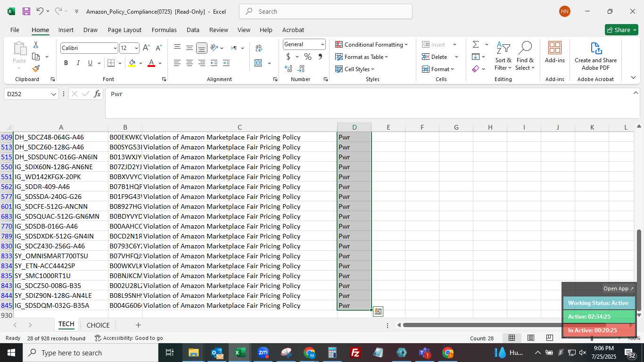644x362 pixels.
Task: Click the Open App button in overlay
Action: tap(619, 288)
